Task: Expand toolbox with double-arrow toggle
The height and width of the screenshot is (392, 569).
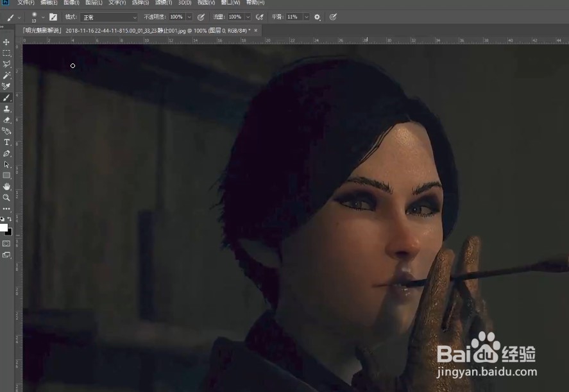Action: click(x=2, y=27)
